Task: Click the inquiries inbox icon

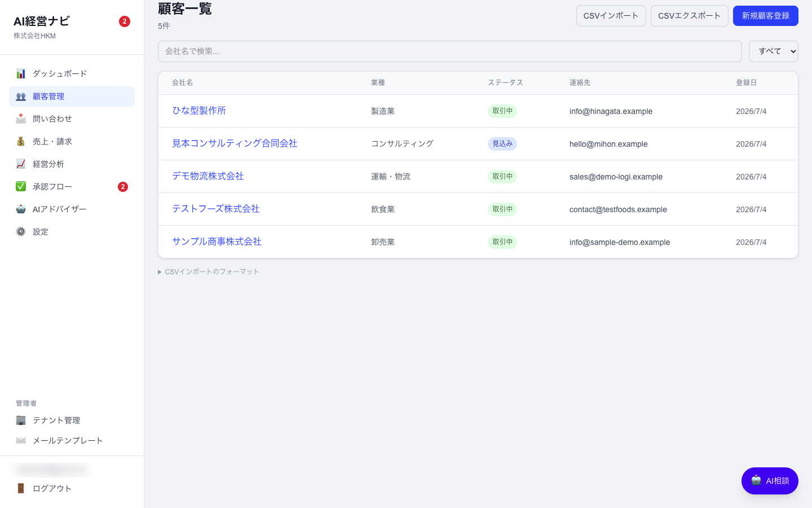Action: tap(21, 119)
